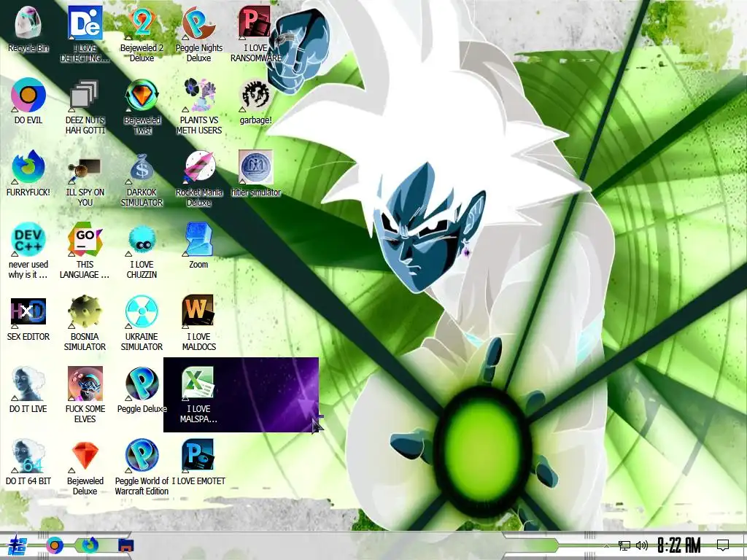Show hidden tray icons chevron

[605, 545]
